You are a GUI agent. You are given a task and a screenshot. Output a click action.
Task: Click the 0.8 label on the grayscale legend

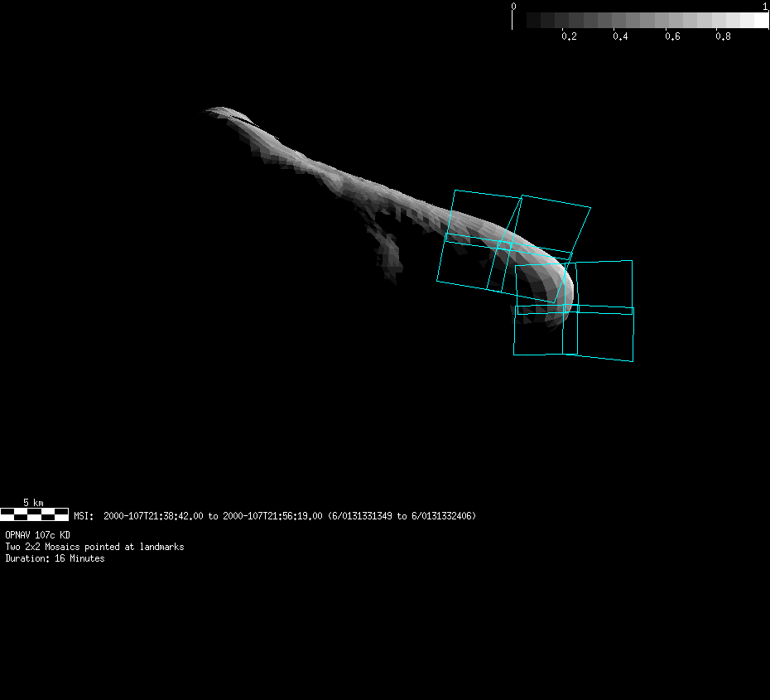pyautogui.click(x=723, y=36)
